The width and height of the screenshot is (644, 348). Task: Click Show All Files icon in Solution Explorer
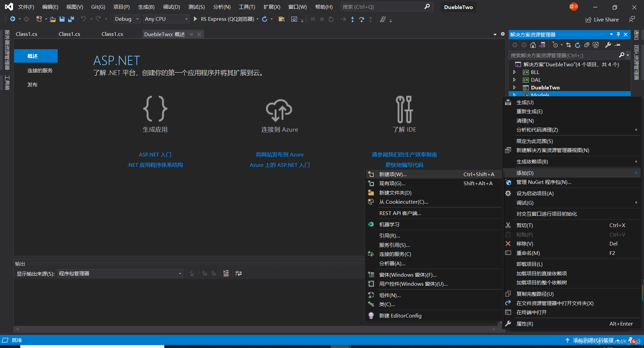click(x=596, y=45)
